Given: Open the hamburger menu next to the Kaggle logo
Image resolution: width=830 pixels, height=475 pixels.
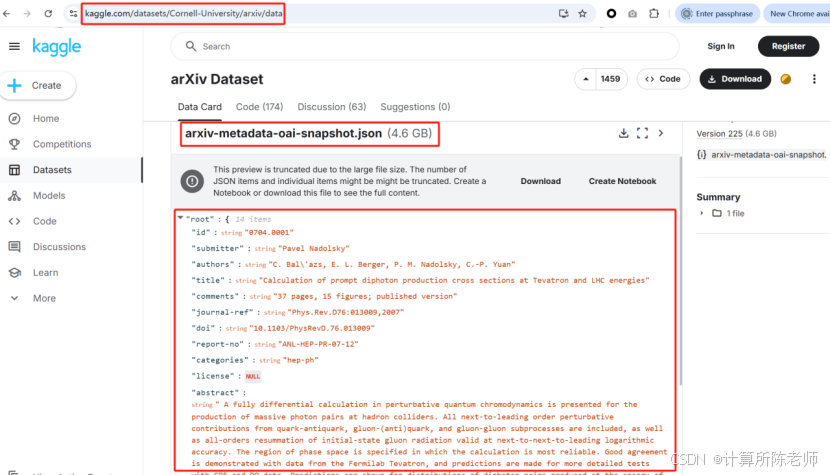Looking at the screenshot, I should point(14,47).
